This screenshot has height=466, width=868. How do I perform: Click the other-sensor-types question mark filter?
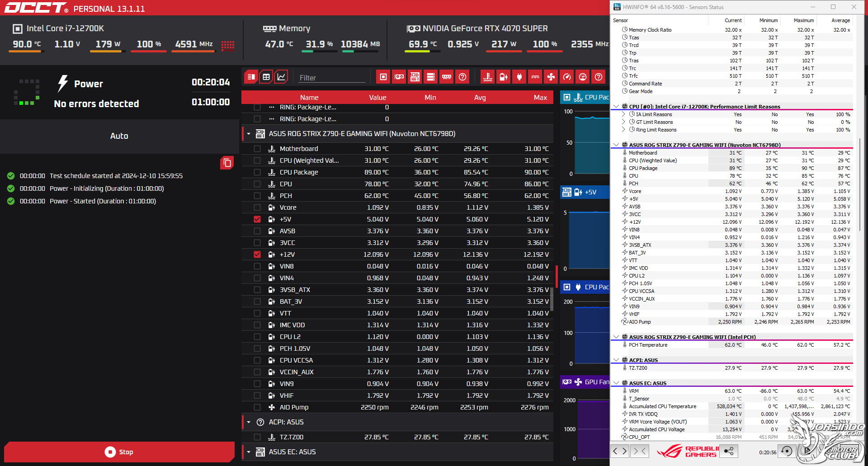(599, 77)
